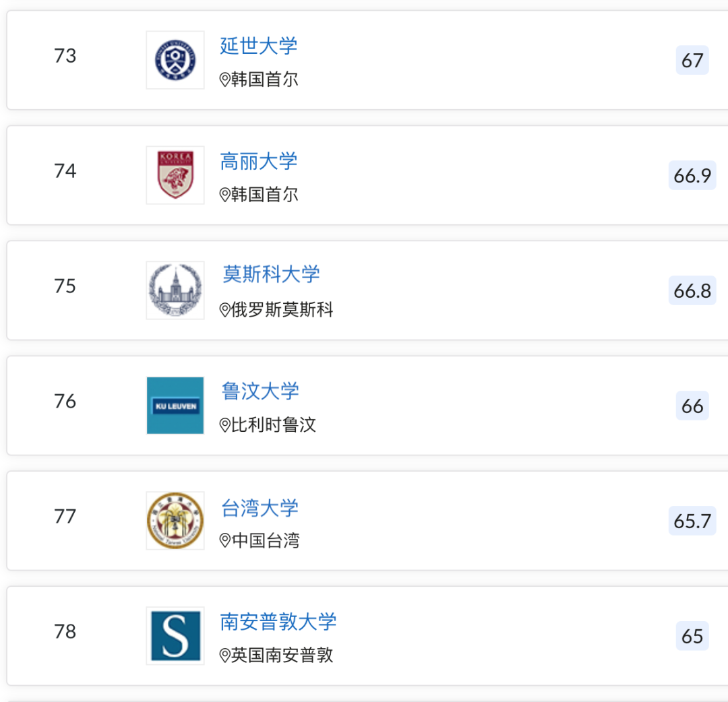Click the KU Leuven logo
Screen dimensions: 728x702
coord(175,406)
